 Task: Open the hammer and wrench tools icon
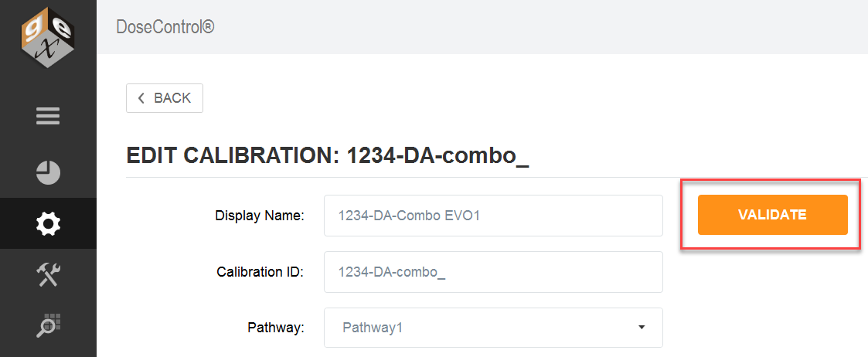tap(48, 274)
